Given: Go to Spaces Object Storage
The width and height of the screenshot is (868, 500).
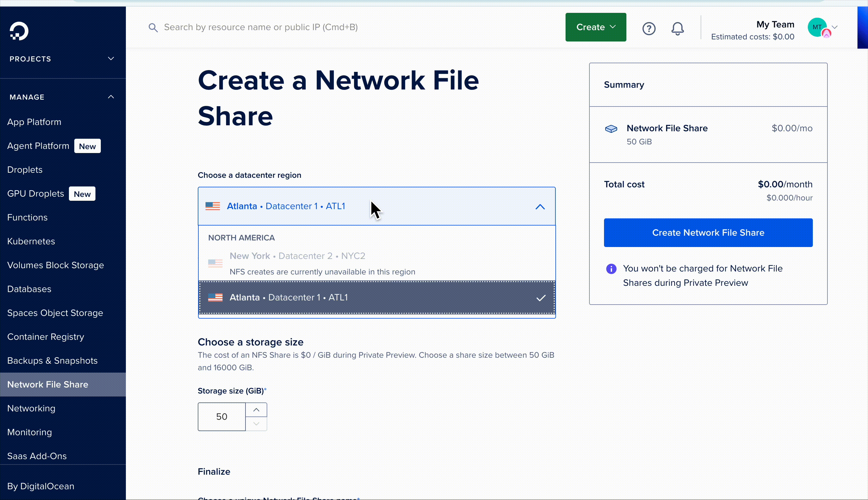Looking at the screenshot, I should (55, 313).
